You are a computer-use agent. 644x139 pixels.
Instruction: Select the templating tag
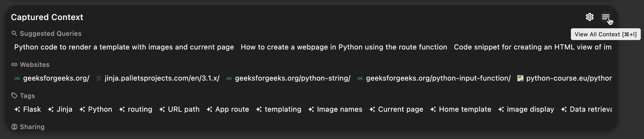pos(283,109)
